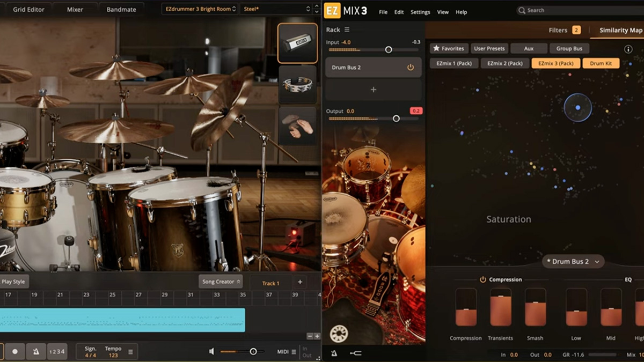Switch to the Mixer tab
Screen dimensions: 644x362
pyautogui.click(x=75, y=9)
